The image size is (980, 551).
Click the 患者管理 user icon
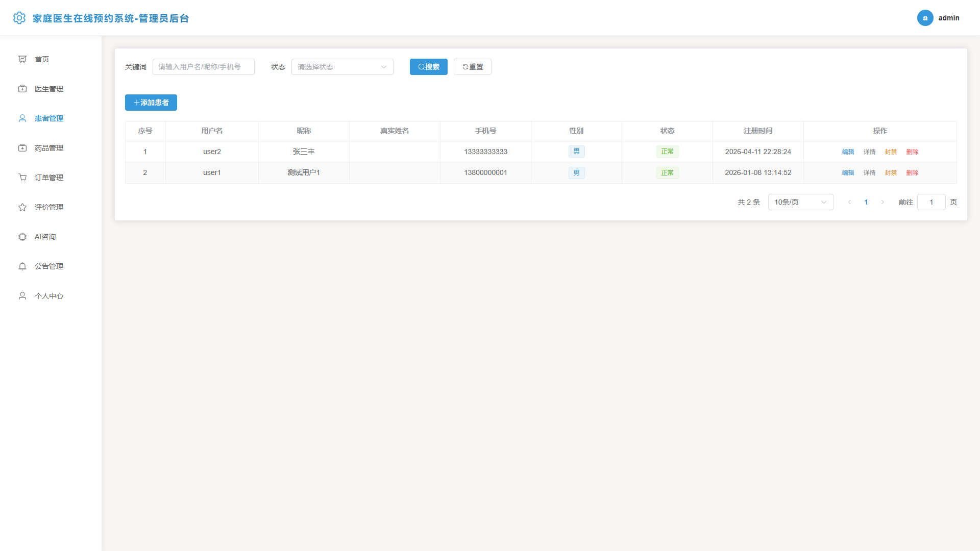tap(22, 118)
